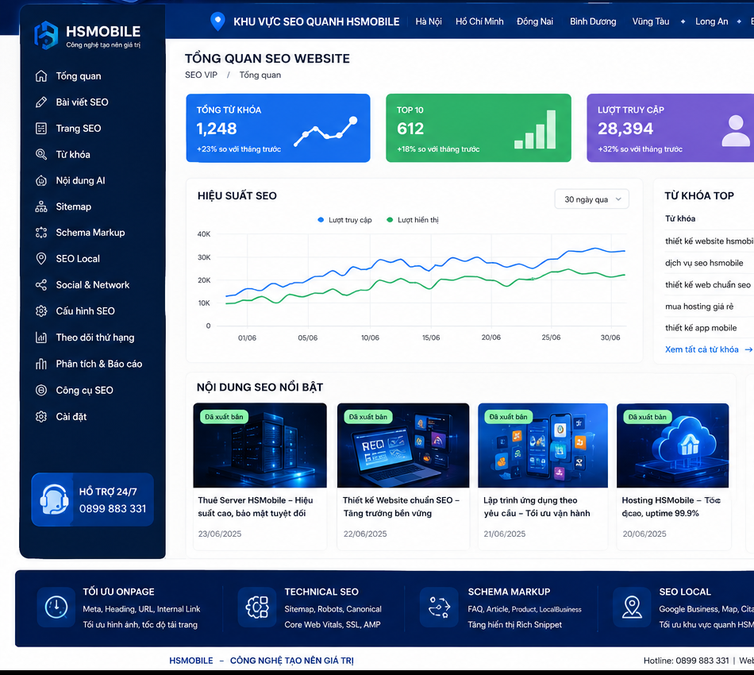The height and width of the screenshot is (675, 754).
Task: Click the HSMOBILE logo icon
Action: (x=46, y=35)
